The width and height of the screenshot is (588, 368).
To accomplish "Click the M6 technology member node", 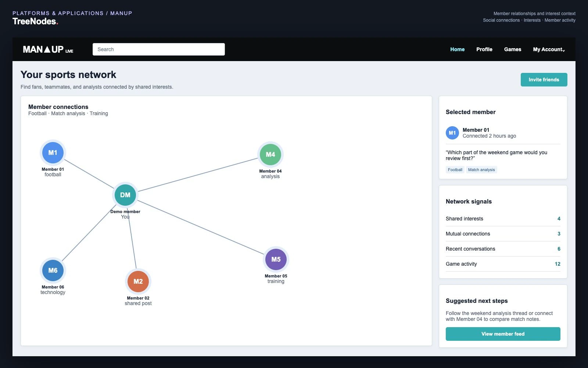I will [53, 270].
